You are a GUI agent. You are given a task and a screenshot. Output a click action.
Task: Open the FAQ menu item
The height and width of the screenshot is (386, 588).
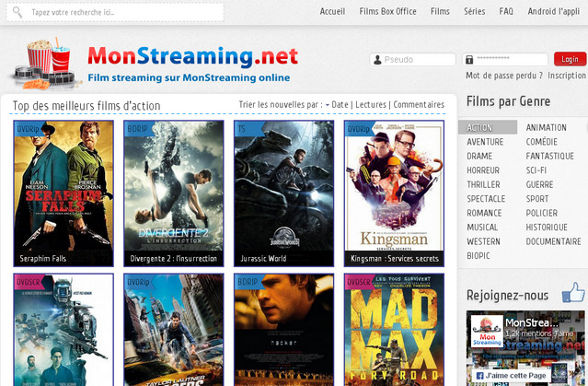pos(506,12)
